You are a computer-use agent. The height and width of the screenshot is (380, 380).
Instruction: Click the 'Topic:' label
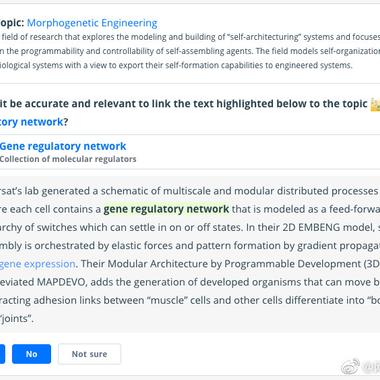pos(12,23)
